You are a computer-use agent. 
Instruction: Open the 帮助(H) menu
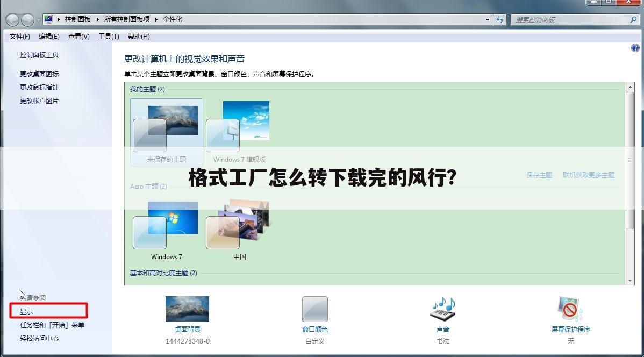139,36
